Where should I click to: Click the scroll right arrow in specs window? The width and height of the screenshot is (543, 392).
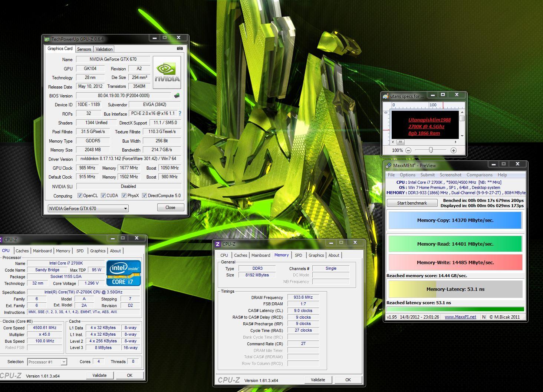coord(457,142)
